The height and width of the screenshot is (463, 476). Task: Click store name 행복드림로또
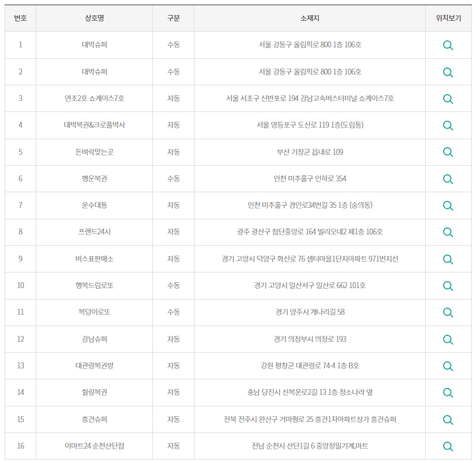(95, 285)
